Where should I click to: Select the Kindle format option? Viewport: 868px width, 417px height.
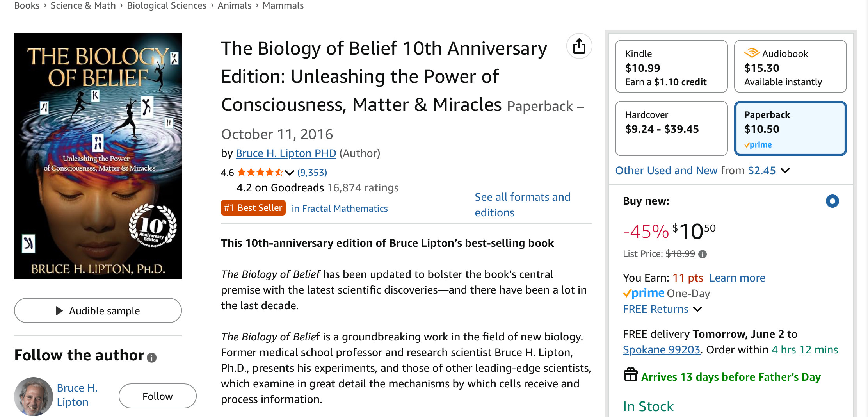tap(671, 66)
